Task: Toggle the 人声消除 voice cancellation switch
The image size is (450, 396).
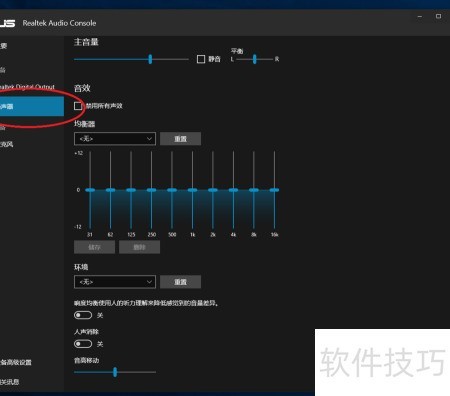Action: click(x=83, y=344)
